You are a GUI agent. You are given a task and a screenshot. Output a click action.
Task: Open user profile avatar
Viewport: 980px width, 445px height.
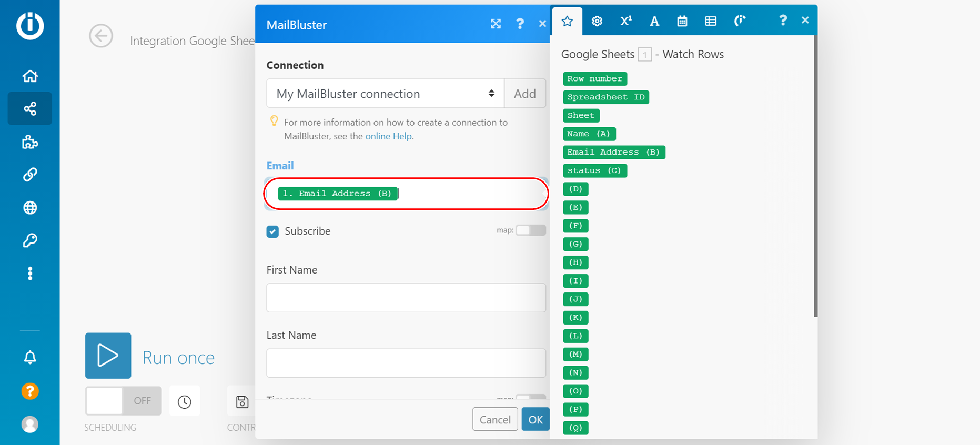[30, 424]
